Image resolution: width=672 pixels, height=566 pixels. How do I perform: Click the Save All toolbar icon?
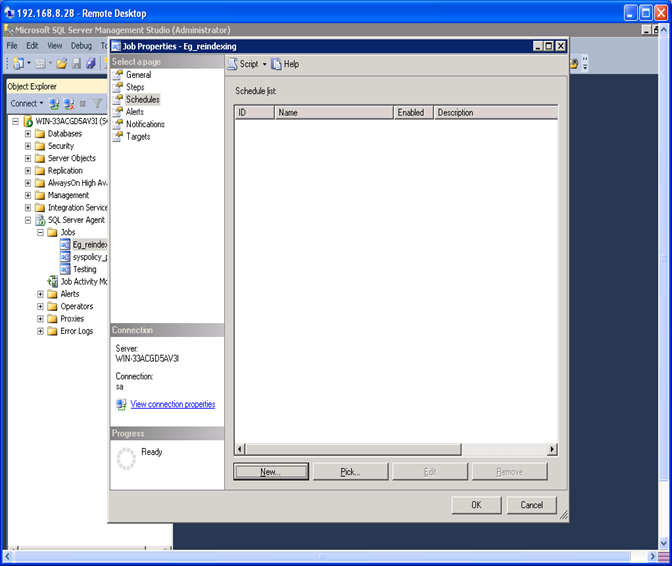coord(90,64)
